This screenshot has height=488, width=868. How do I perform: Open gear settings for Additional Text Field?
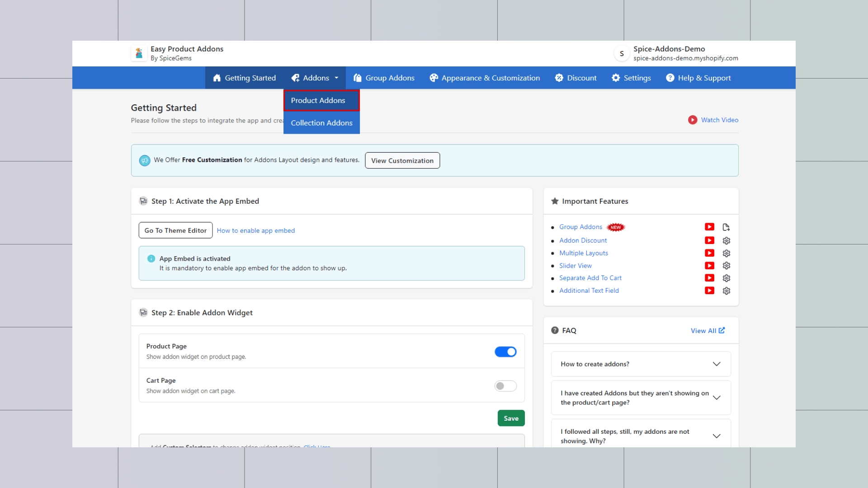pyautogui.click(x=726, y=291)
